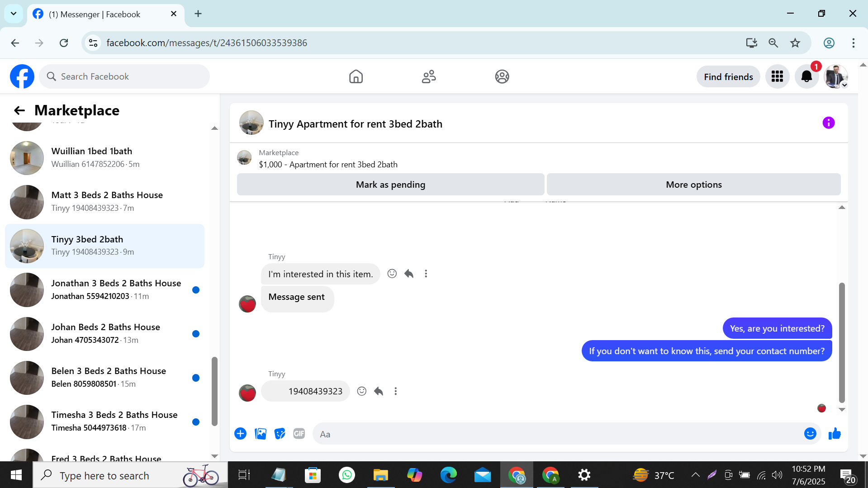Screen dimensions: 868x488
Task: Open Windows Start menu
Action: tap(16, 475)
